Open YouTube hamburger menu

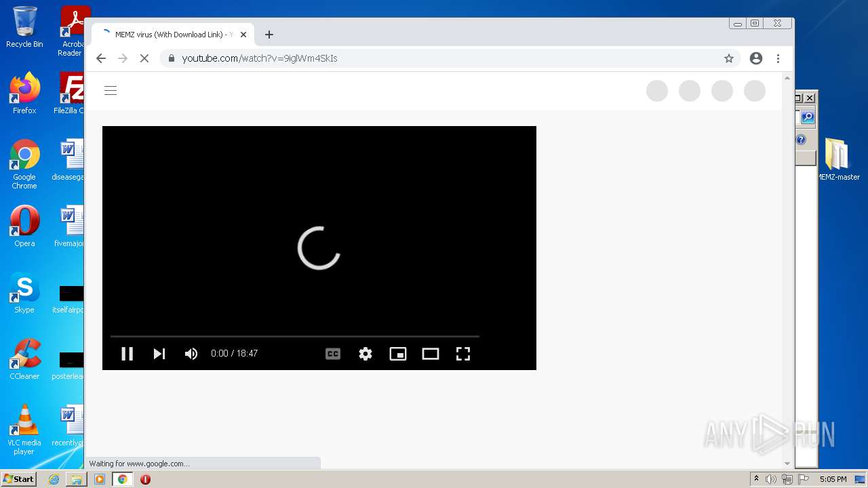(111, 91)
